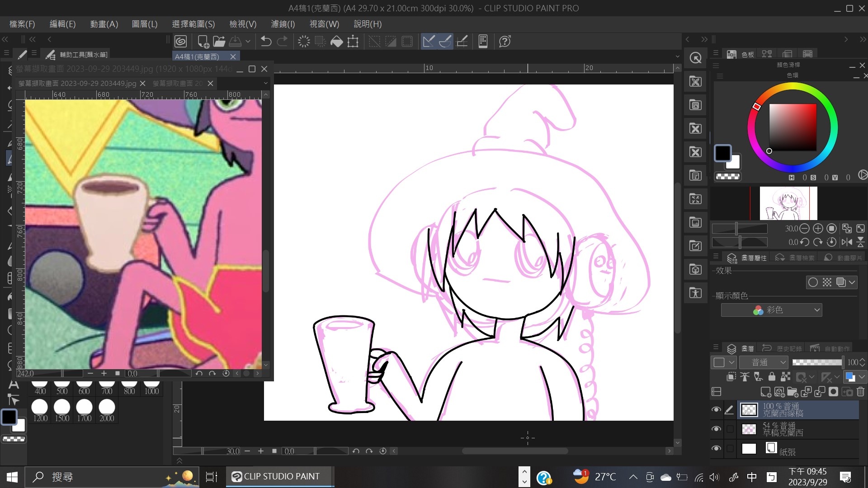Viewport: 868px width, 488px height.
Task: Select the 克蘭西線稿 layer thumbnail
Action: (749, 410)
